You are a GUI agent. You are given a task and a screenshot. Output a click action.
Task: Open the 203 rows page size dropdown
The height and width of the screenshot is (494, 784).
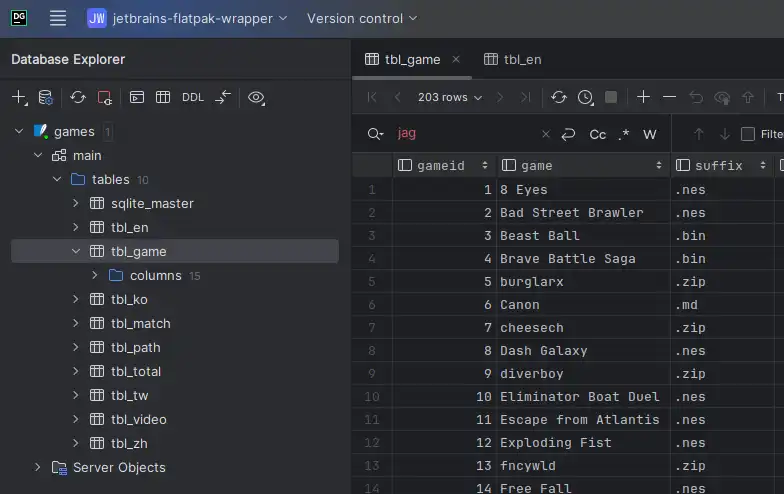(x=450, y=97)
